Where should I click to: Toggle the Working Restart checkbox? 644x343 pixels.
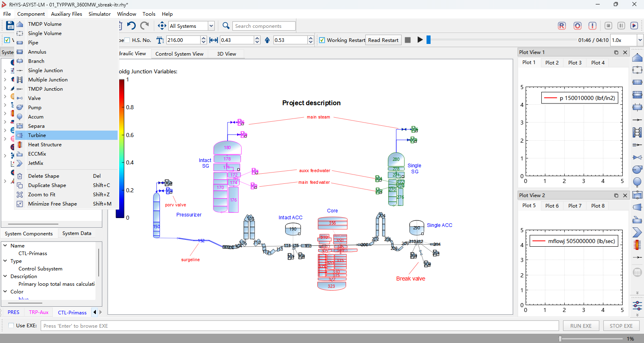coord(322,40)
